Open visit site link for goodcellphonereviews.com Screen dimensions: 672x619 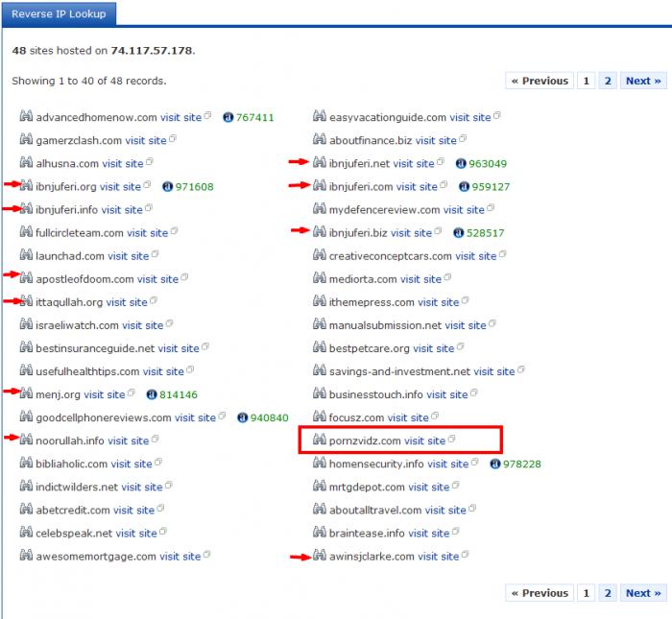(x=196, y=417)
